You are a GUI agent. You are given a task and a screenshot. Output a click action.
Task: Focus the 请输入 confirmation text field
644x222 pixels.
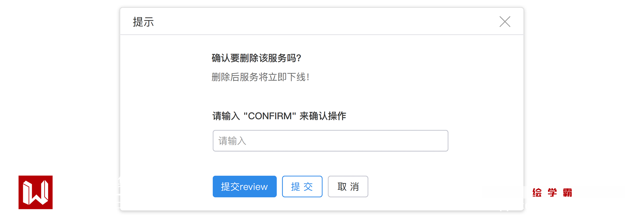click(x=330, y=141)
